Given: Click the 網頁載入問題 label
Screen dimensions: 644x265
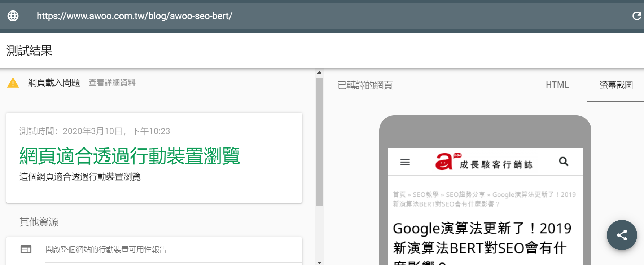Looking at the screenshot, I should coord(54,83).
